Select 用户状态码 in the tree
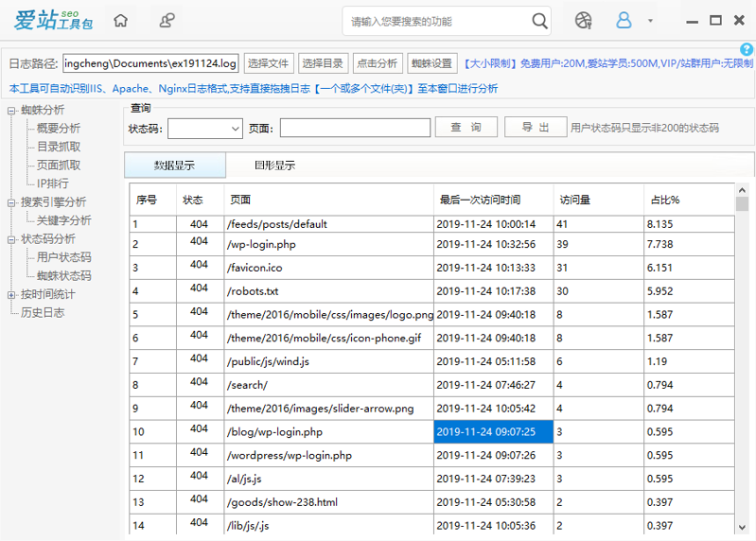The height and width of the screenshot is (541, 756). point(63,257)
